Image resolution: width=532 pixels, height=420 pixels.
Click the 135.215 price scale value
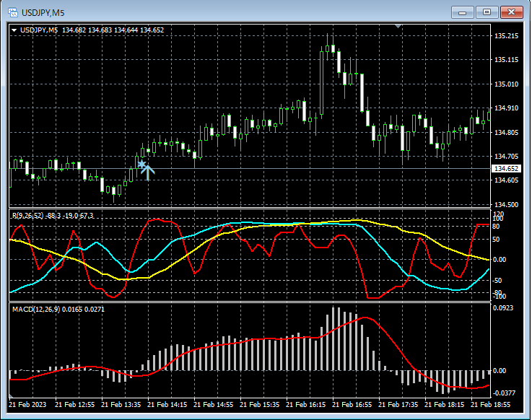(x=506, y=36)
